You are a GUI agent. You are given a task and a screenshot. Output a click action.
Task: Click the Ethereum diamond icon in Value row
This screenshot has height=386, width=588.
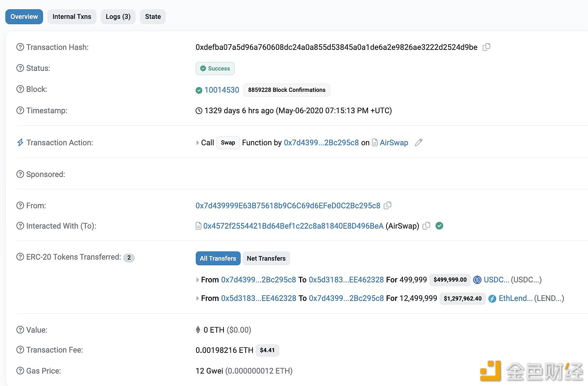click(x=198, y=330)
